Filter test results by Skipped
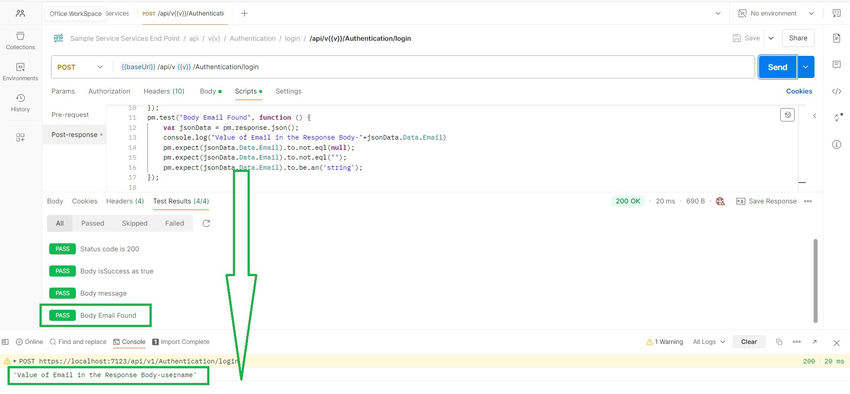The height and width of the screenshot is (394, 850). coord(134,223)
